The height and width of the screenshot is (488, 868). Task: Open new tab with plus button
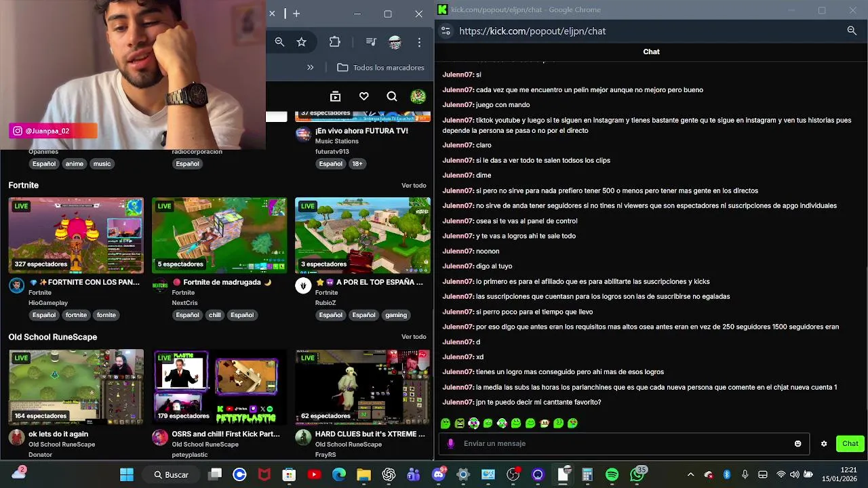tap(296, 14)
